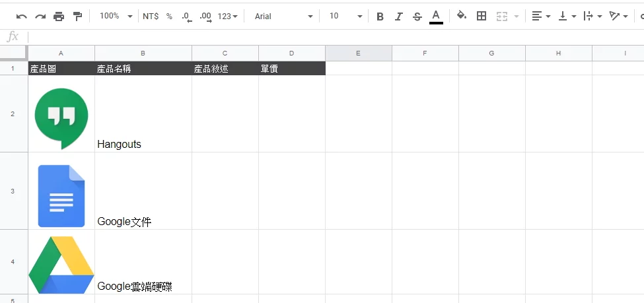Select column A header
644x303 pixels.
coord(61,53)
